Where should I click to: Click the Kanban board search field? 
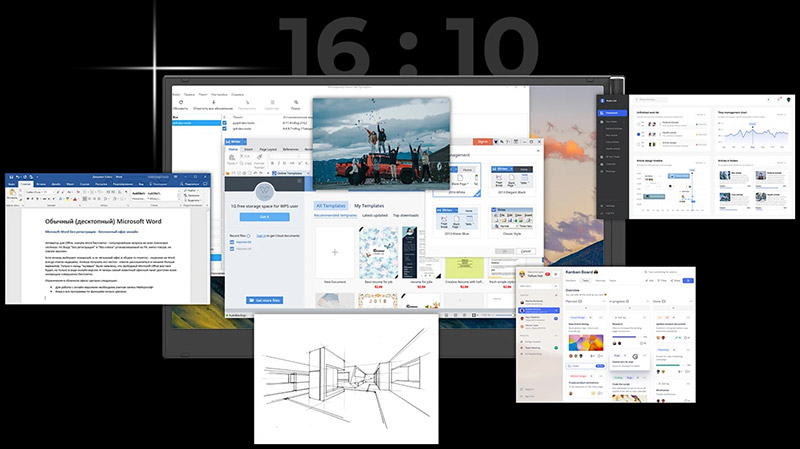pyautogui.click(x=669, y=272)
